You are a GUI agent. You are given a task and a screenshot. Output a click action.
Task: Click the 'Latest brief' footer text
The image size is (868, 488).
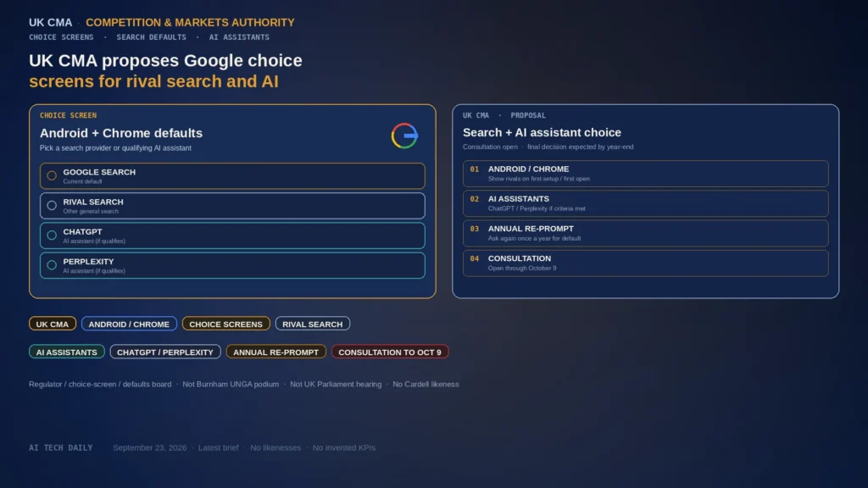(x=219, y=447)
